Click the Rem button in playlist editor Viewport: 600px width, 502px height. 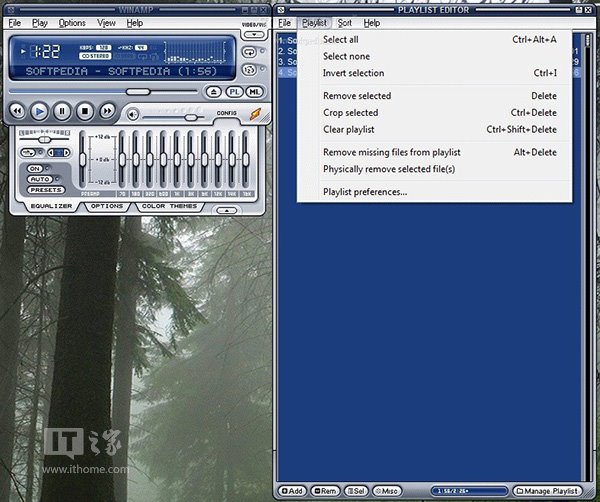coord(324,491)
